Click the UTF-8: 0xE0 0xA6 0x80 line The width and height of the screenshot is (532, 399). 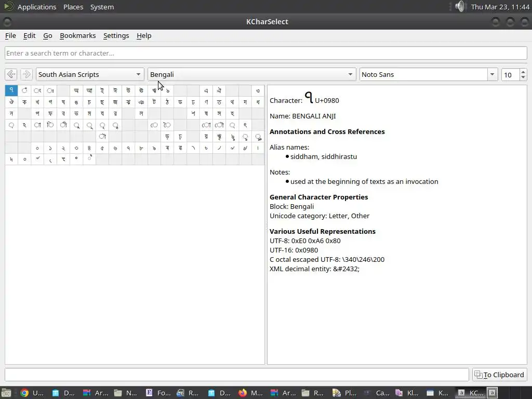click(305, 241)
